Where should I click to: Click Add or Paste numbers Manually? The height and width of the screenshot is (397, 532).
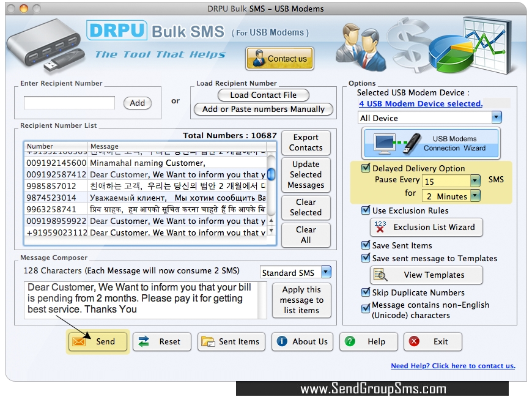point(264,109)
